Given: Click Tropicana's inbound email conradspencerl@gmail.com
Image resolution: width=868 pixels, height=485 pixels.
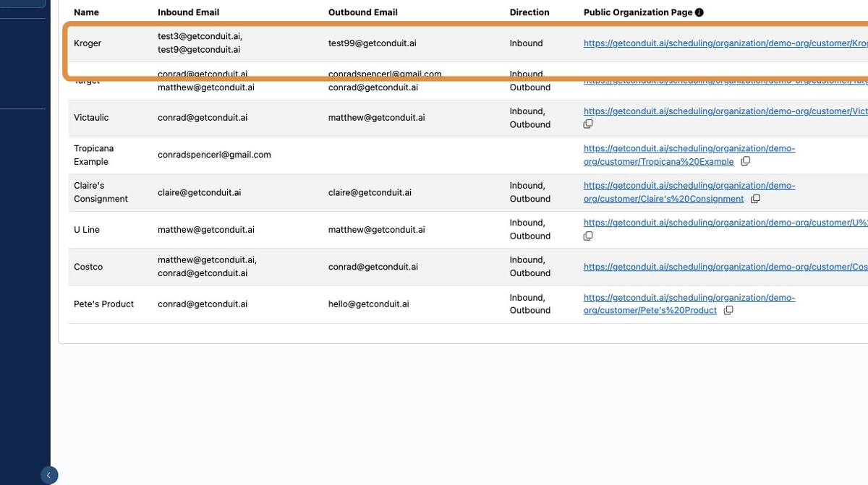Looking at the screenshot, I should pyautogui.click(x=214, y=155).
